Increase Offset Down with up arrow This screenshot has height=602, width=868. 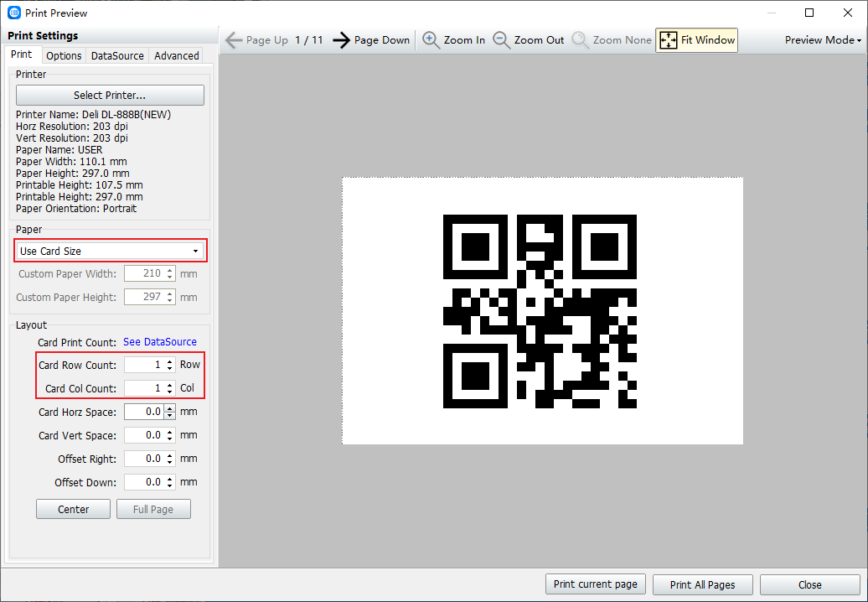[170, 479]
